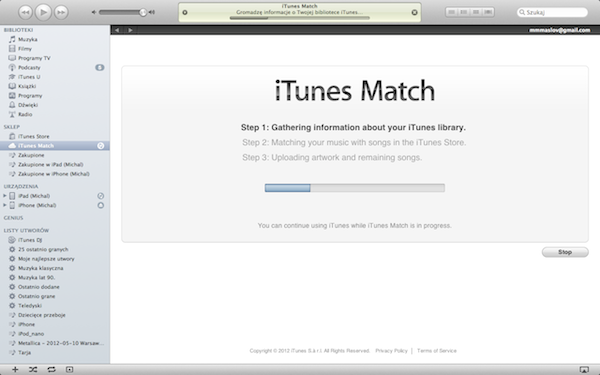This screenshot has height=375, width=600.
Task: Click the iTunes Match progress spinner icon
Action: [101, 146]
